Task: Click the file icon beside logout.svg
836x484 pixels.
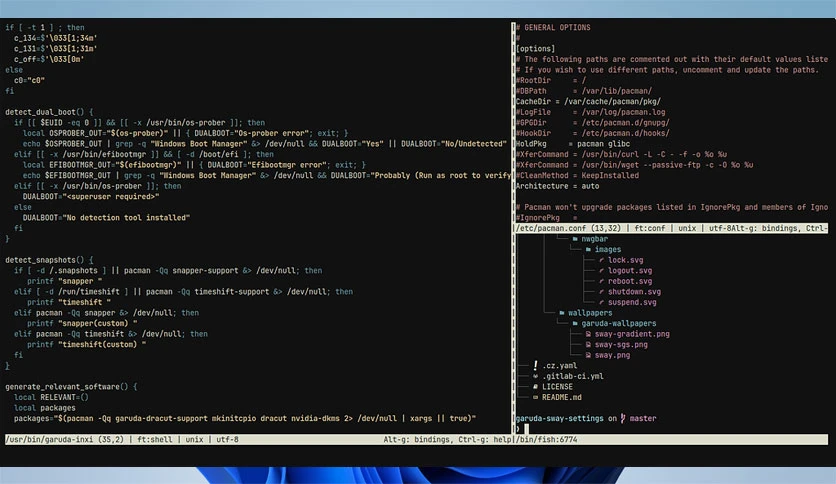Action: coord(601,271)
